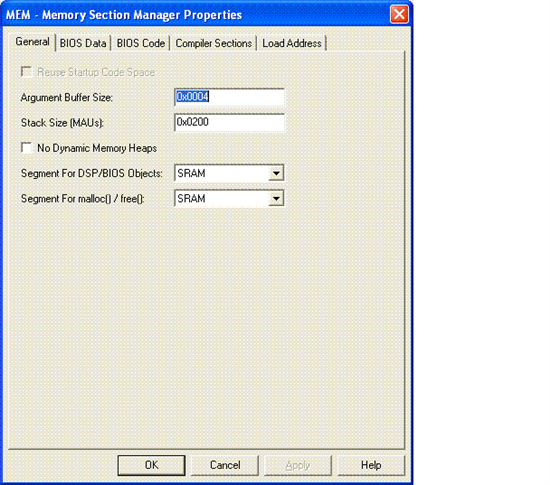Switch to the General tab
The width and height of the screenshot is (550, 485).
click(32, 42)
